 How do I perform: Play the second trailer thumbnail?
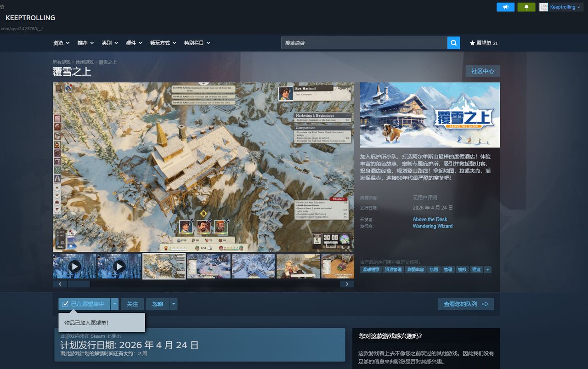pos(119,266)
